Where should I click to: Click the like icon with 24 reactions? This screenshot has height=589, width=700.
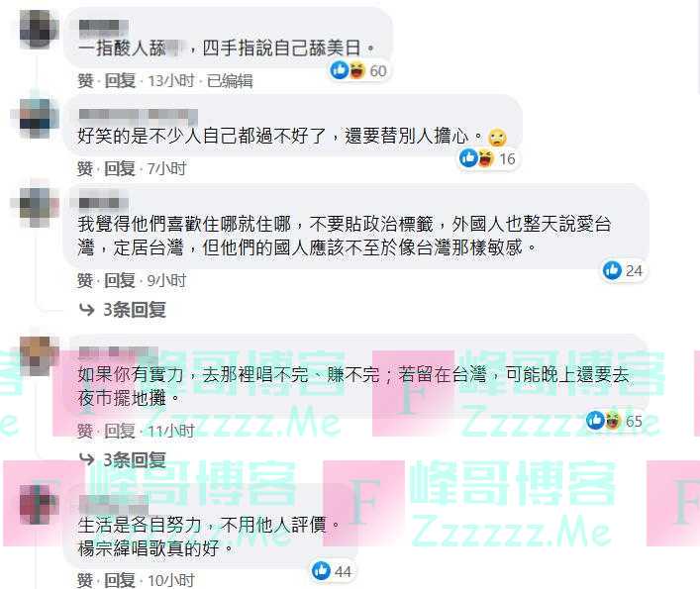(x=612, y=270)
